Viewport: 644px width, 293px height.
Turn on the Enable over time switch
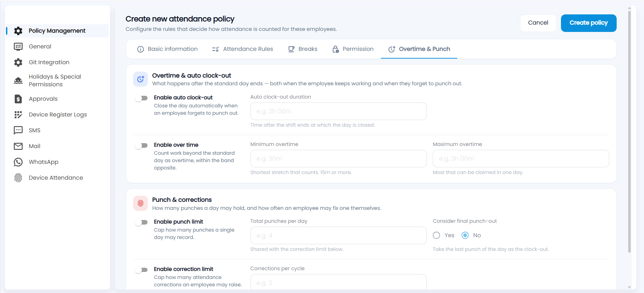point(142,146)
